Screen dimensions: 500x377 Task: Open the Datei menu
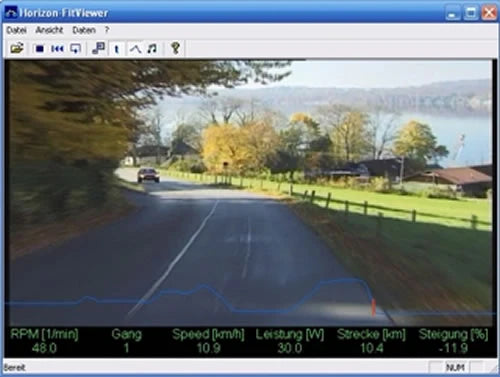[x=16, y=30]
